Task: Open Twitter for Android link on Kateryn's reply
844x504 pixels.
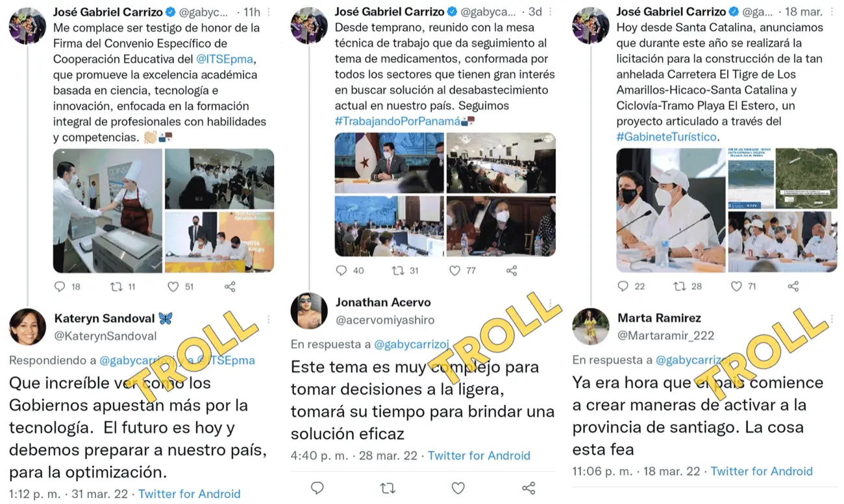Action: (x=190, y=494)
